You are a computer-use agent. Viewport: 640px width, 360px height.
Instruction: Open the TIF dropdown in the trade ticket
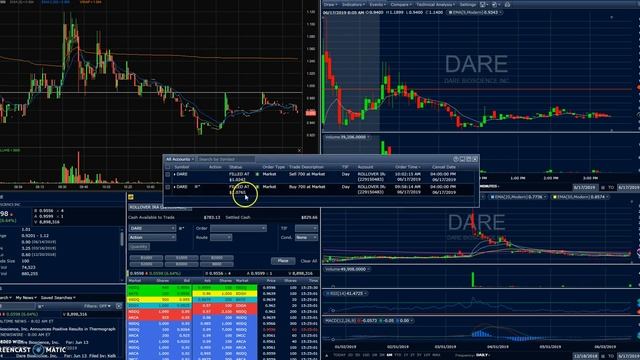pos(306,228)
